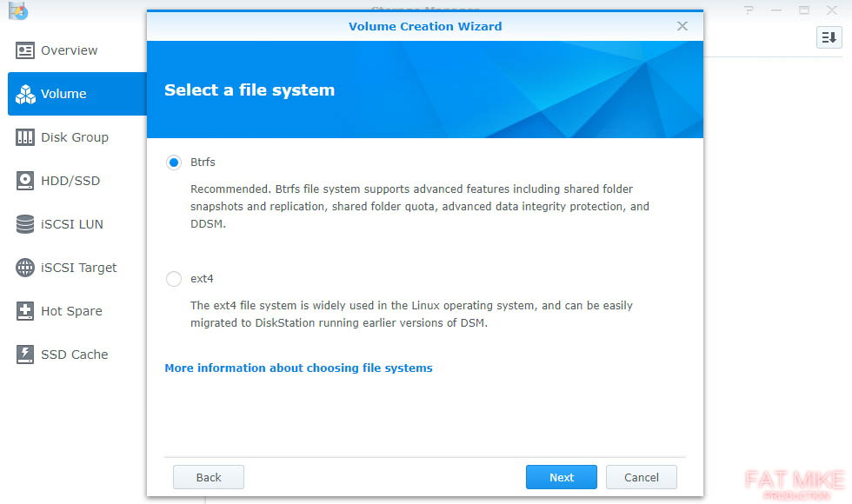Click the SSD Cache lightning icon
Screen dimensions: 852x504
pos(25,355)
